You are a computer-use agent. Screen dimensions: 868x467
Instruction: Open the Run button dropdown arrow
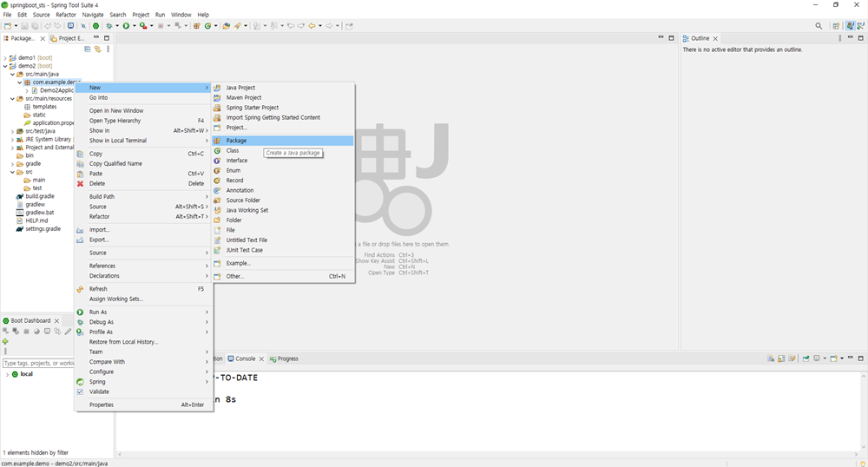pyautogui.click(x=134, y=25)
